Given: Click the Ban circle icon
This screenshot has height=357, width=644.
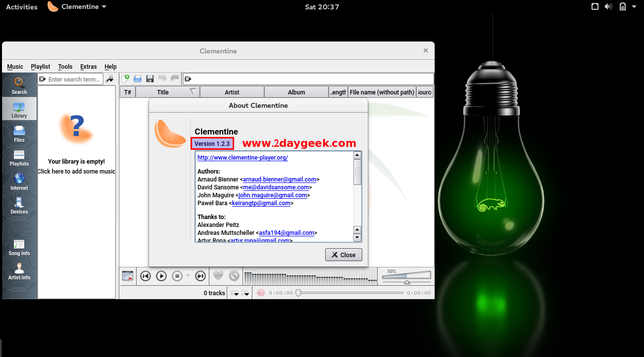Looking at the screenshot, I should 234,276.
